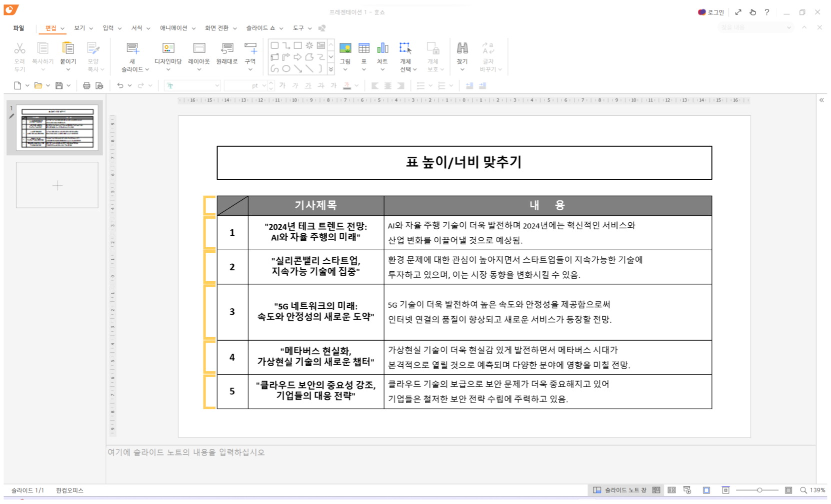Toggle bold formatting on the text
The image size is (831, 504).
[283, 85]
